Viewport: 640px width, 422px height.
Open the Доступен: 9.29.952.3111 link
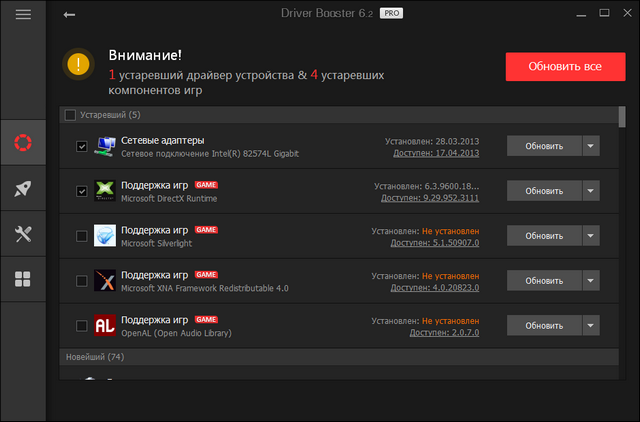pos(430,198)
